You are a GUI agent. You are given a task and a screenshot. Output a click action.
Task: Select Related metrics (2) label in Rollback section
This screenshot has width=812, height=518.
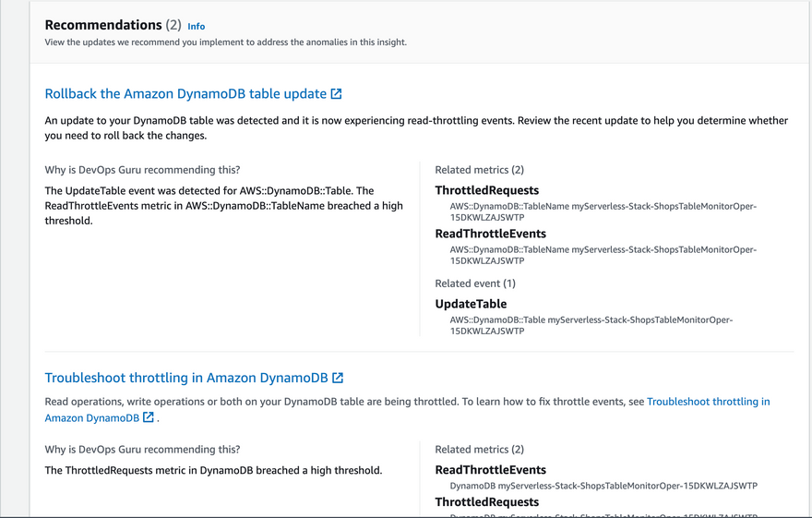pos(480,170)
